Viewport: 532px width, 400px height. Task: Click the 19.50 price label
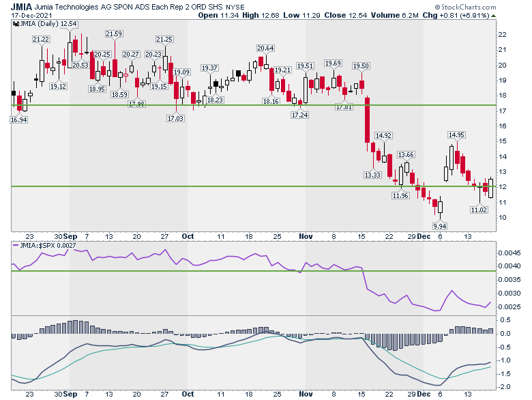[361, 66]
